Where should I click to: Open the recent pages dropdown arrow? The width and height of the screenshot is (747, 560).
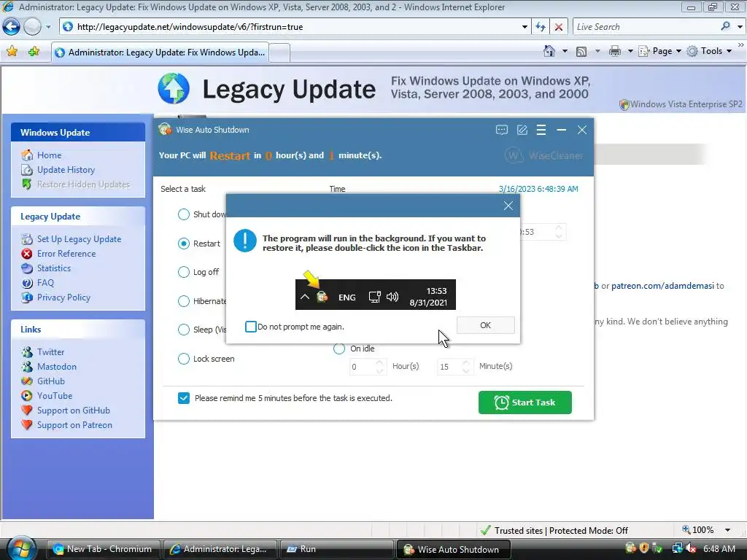point(48,27)
